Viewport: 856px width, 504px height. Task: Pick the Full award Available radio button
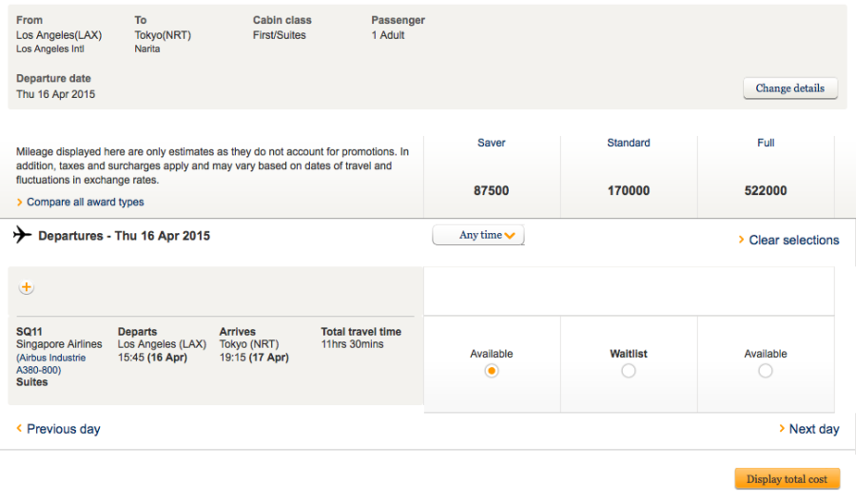click(766, 371)
